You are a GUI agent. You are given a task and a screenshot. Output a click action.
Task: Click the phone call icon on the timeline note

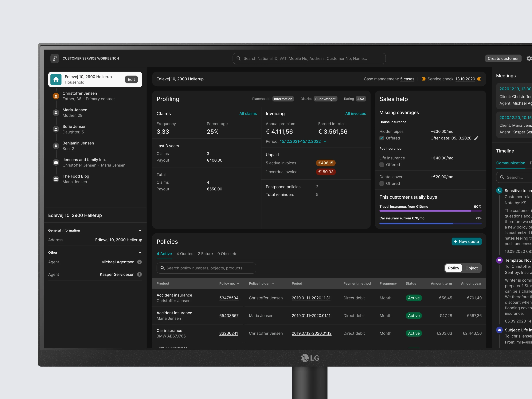pos(499,190)
